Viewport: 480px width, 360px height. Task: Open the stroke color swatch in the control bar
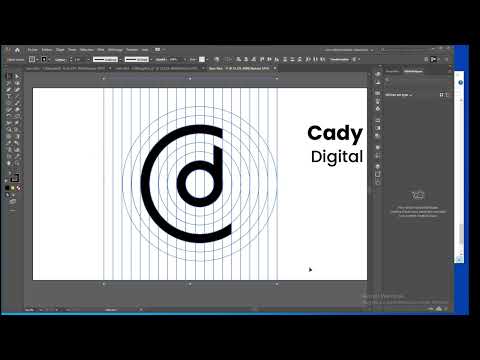(44, 59)
